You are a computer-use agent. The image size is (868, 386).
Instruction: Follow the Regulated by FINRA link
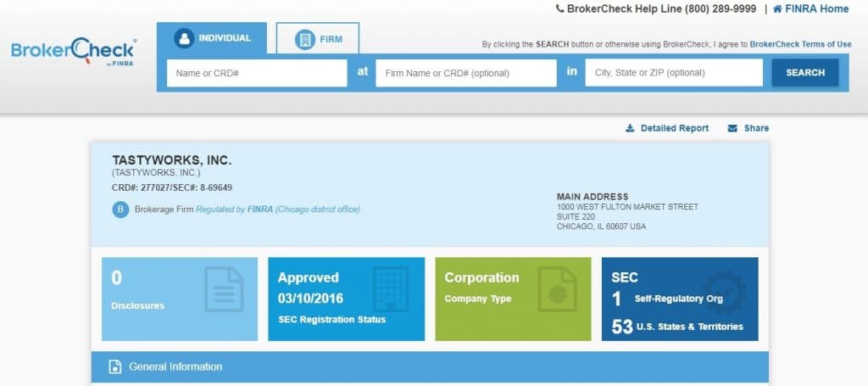[x=234, y=210]
